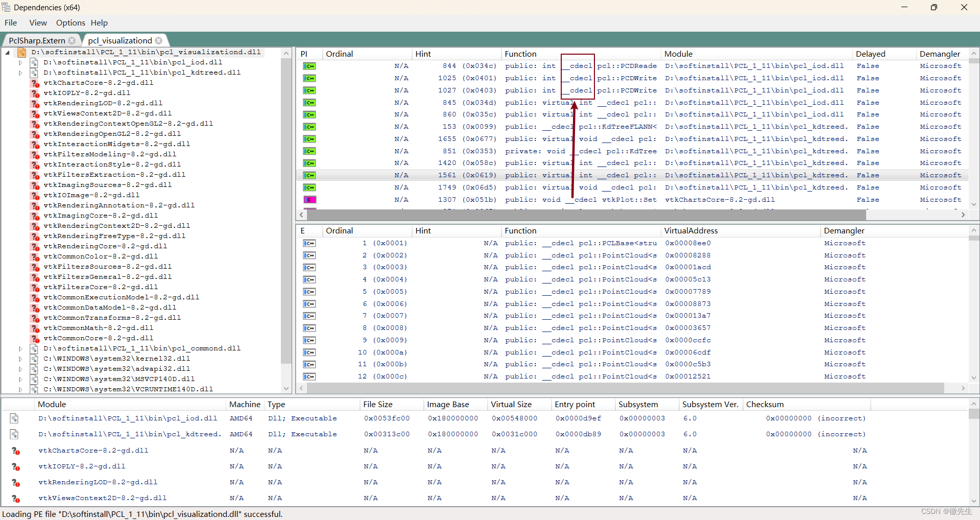Image resolution: width=980 pixels, height=520 pixels.
Task: Select vtkCommonMath-8.2-gd.dll tree row
Action: (x=98, y=328)
